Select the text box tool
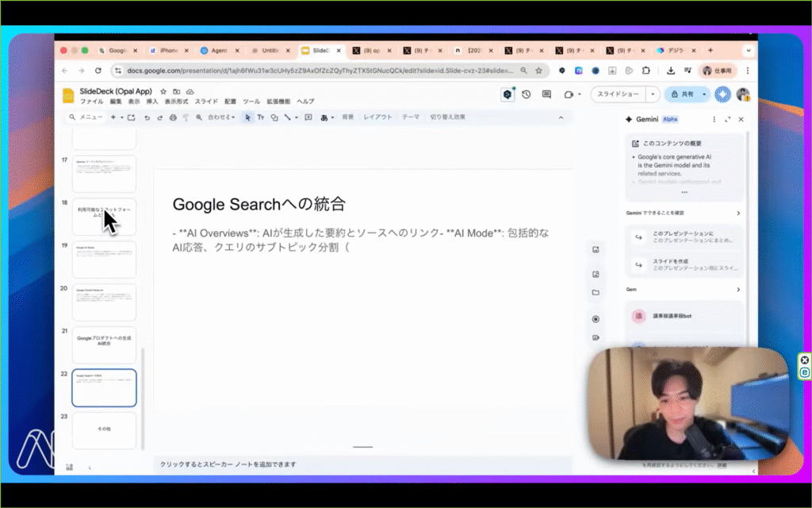This screenshot has width=812, height=508. 261,117
